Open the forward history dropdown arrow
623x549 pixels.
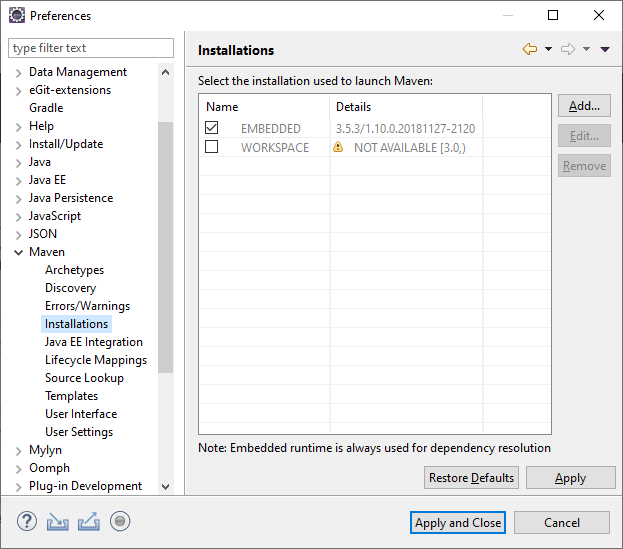tap(586, 49)
